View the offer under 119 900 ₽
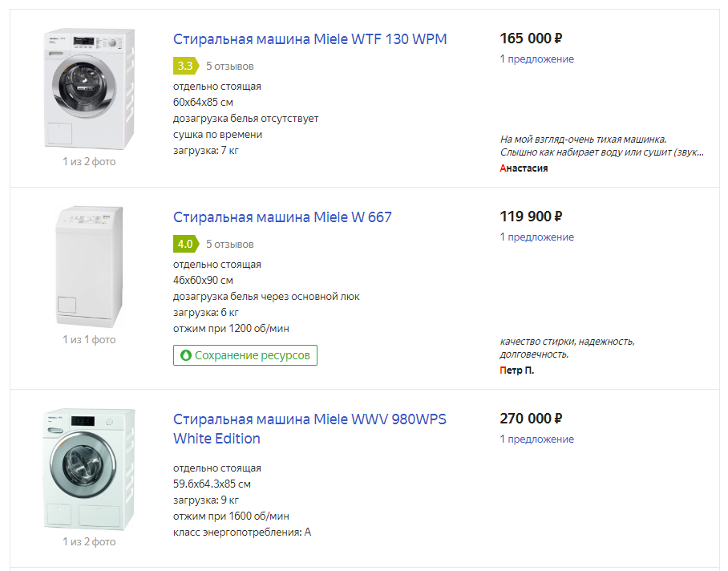This screenshot has width=728, height=571. [x=536, y=237]
